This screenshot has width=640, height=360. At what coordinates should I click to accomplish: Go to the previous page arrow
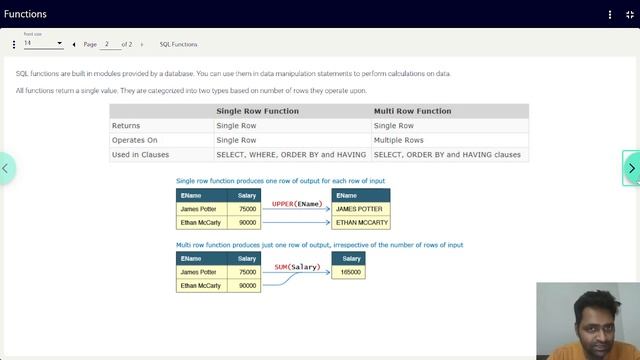tap(74, 44)
